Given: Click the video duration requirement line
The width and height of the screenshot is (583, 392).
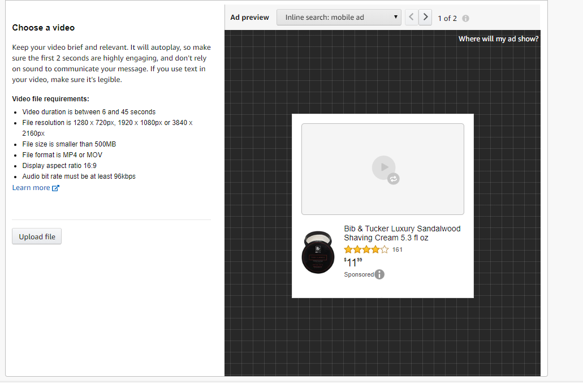Looking at the screenshot, I should [x=89, y=112].
